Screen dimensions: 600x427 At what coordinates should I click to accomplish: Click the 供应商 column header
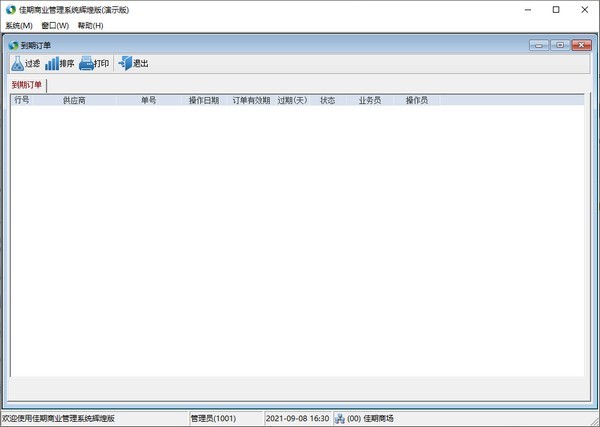(74, 100)
